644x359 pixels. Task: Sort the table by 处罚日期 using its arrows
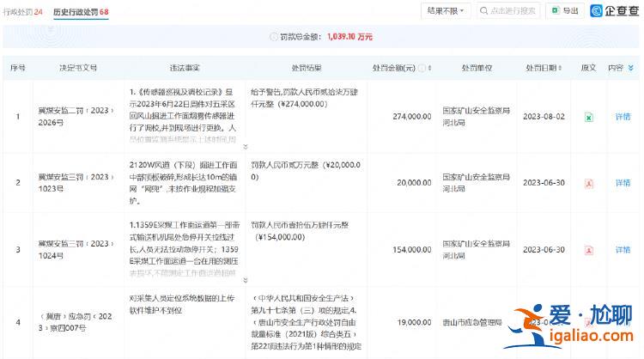(563, 68)
